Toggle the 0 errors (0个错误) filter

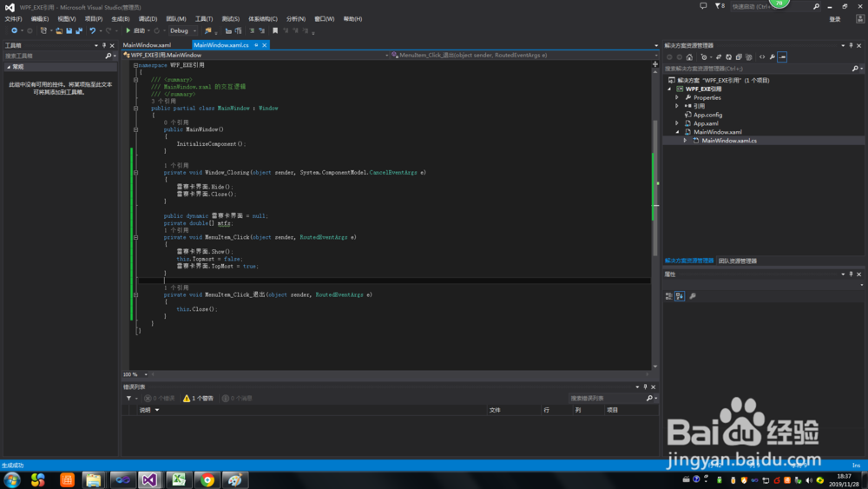[x=160, y=398]
